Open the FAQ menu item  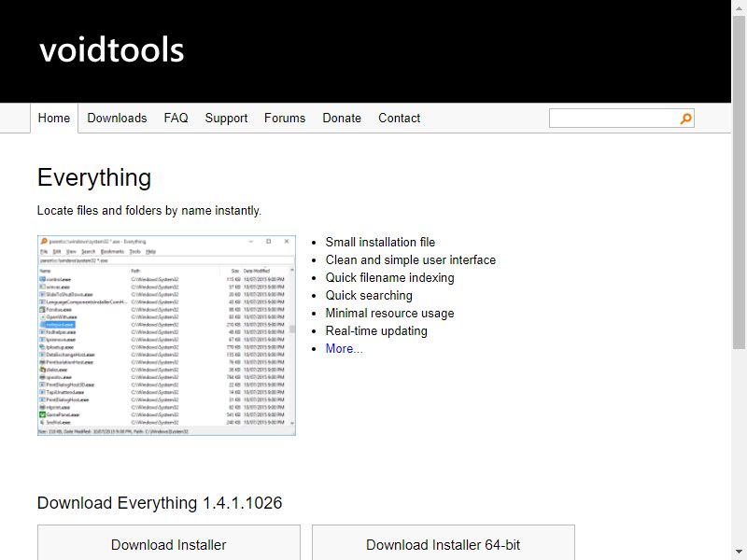[x=176, y=119]
